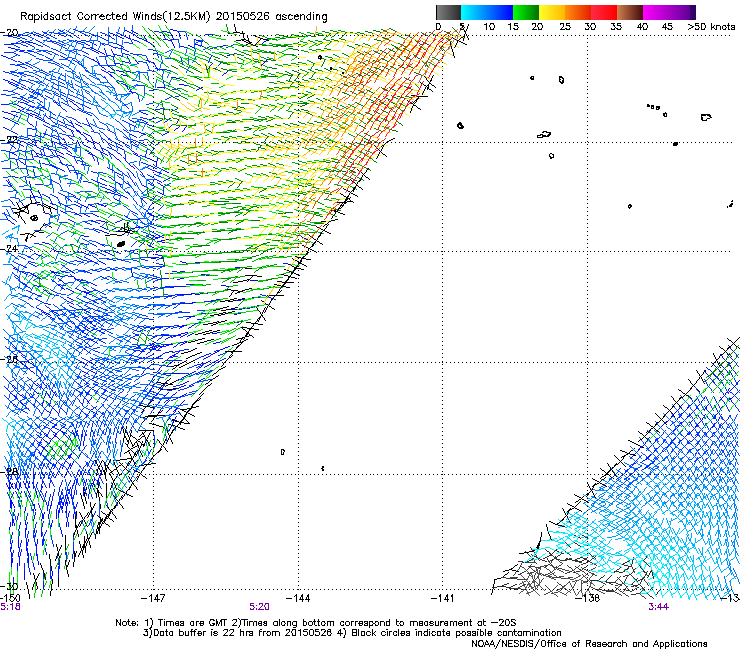This screenshot has width=740, height=650.
Task: Click the '-26' latitude axis label
Action: pos(9,359)
